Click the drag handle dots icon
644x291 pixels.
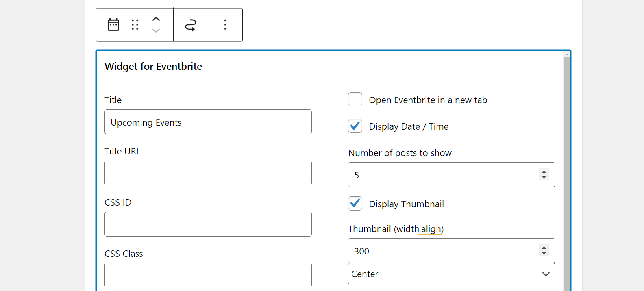click(135, 25)
